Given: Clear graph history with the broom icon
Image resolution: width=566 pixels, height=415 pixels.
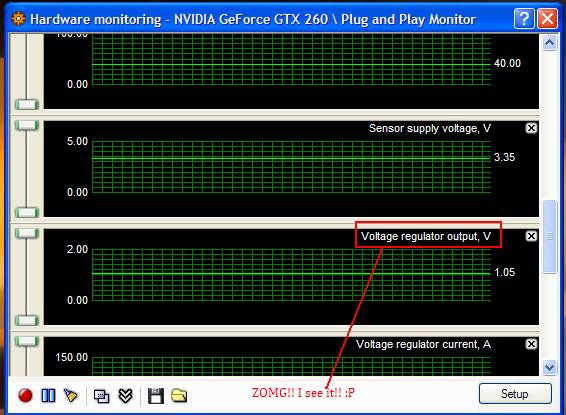Looking at the screenshot, I should coord(71,396).
